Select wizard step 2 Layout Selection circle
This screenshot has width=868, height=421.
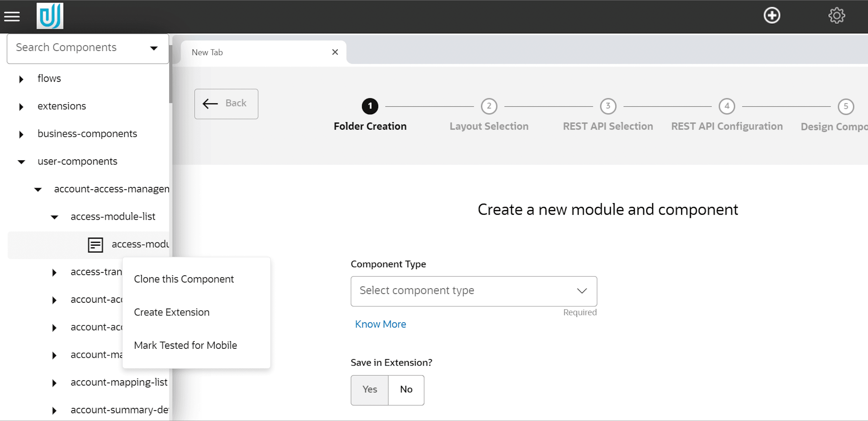coord(489,106)
